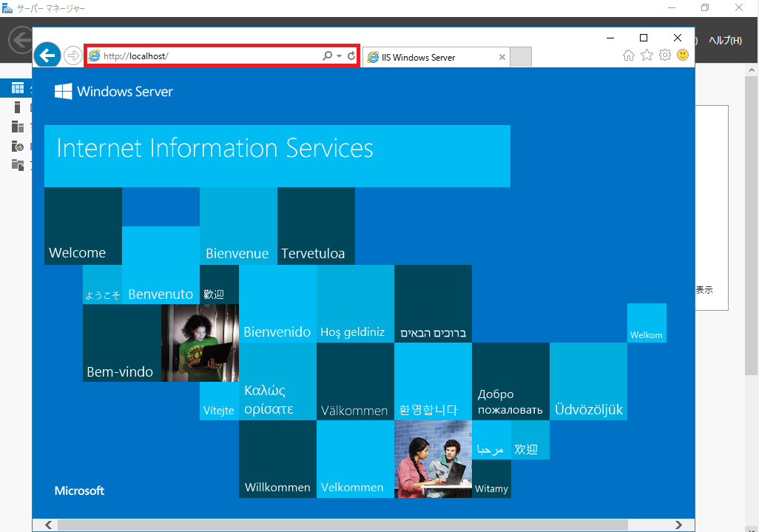Click the Добро пожаловать tile
Viewport: 759px width, 532px height.
(x=510, y=382)
